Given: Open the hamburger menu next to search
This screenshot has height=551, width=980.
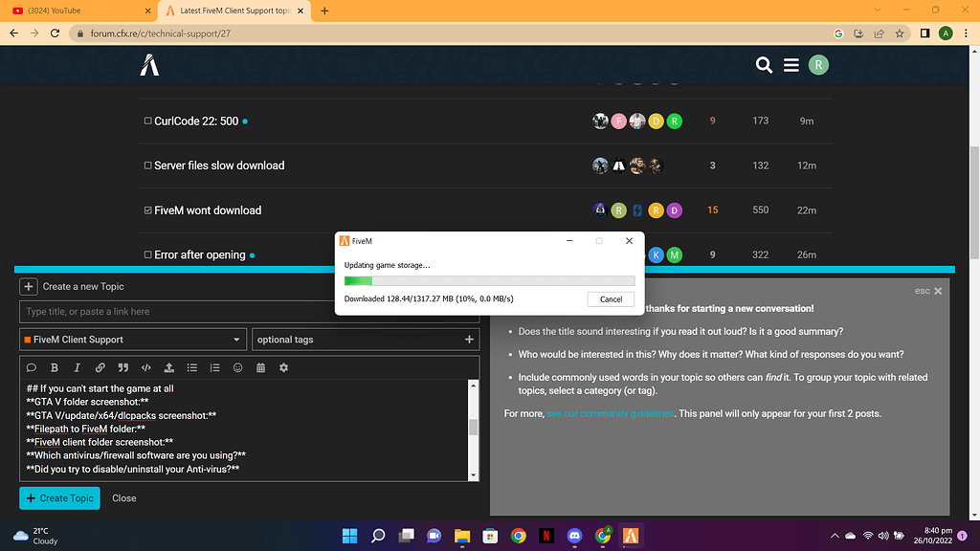Looking at the screenshot, I should [x=791, y=65].
